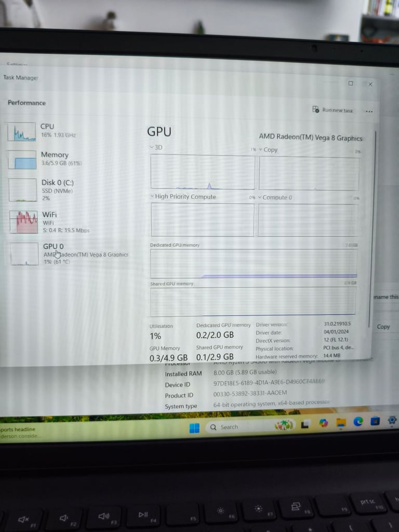Click the Run new task icon

[x=315, y=109]
